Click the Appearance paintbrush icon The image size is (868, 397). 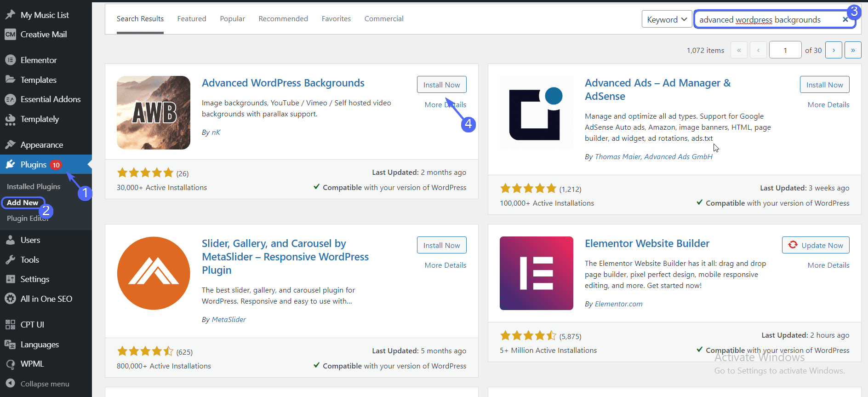[x=10, y=145]
